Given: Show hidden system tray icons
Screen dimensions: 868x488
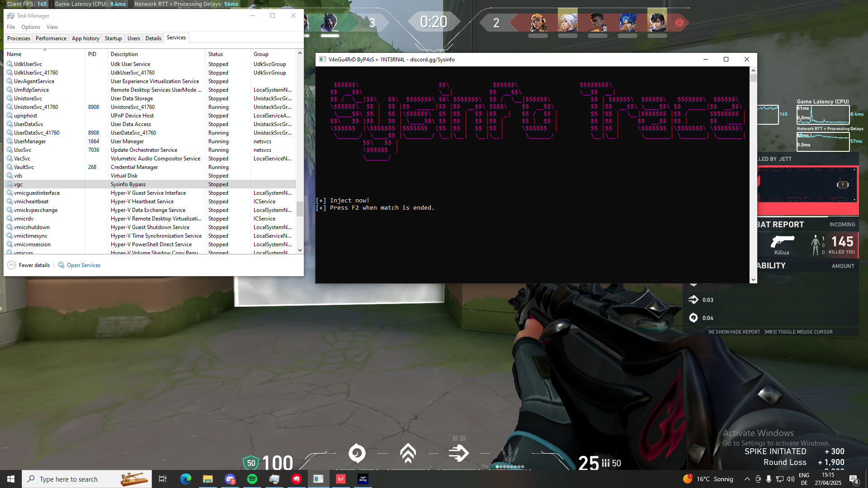Looking at the screenshot, I should 747,479.
